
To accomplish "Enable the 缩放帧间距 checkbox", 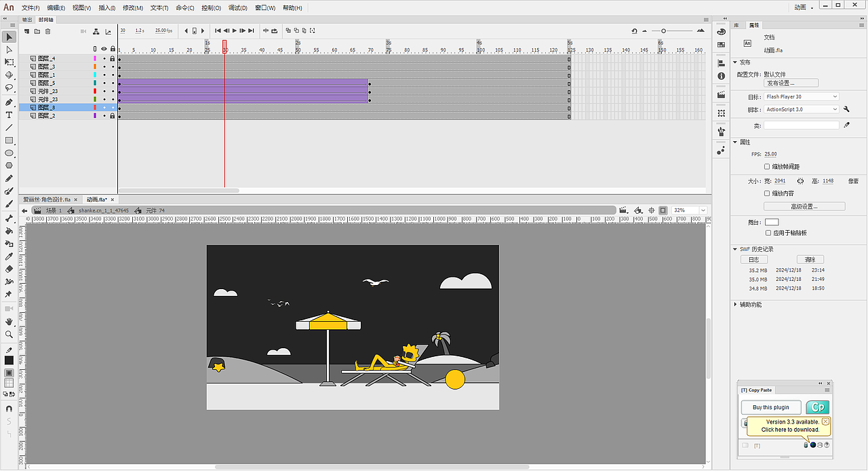I will pyautogui.click(x=767, y=166).
